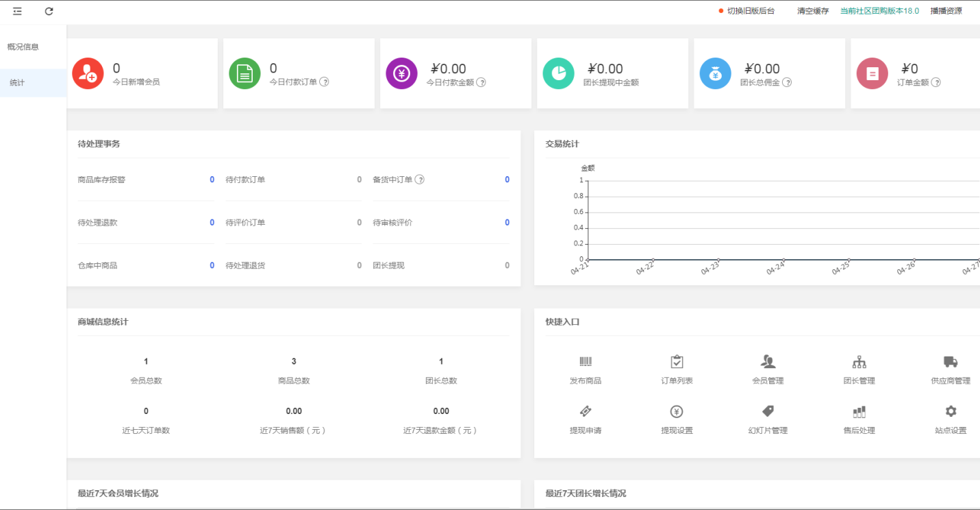This screenshot has height=510, width=980.
Task: Click the 最近7天团长增长情况 heading
Action: tap(586, 493)
